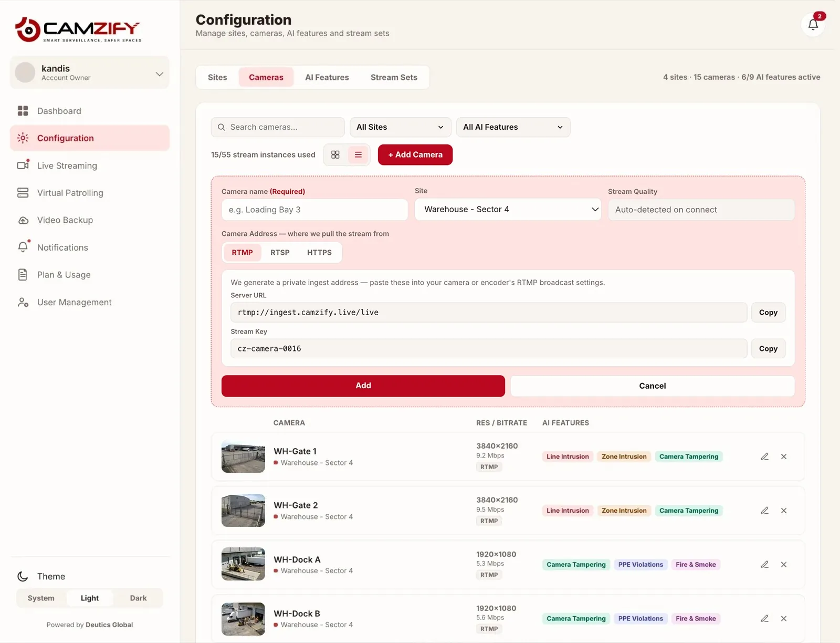Screen dimensions: 840x643
Task: Select RTSP address protocol
Action: click(x=280, y=253)
